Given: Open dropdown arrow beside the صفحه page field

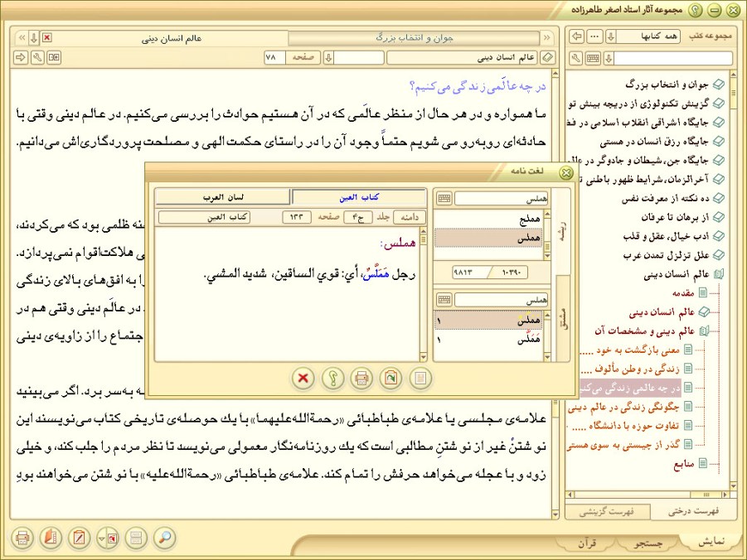Looking at the screenshot, I should [328, 58].
